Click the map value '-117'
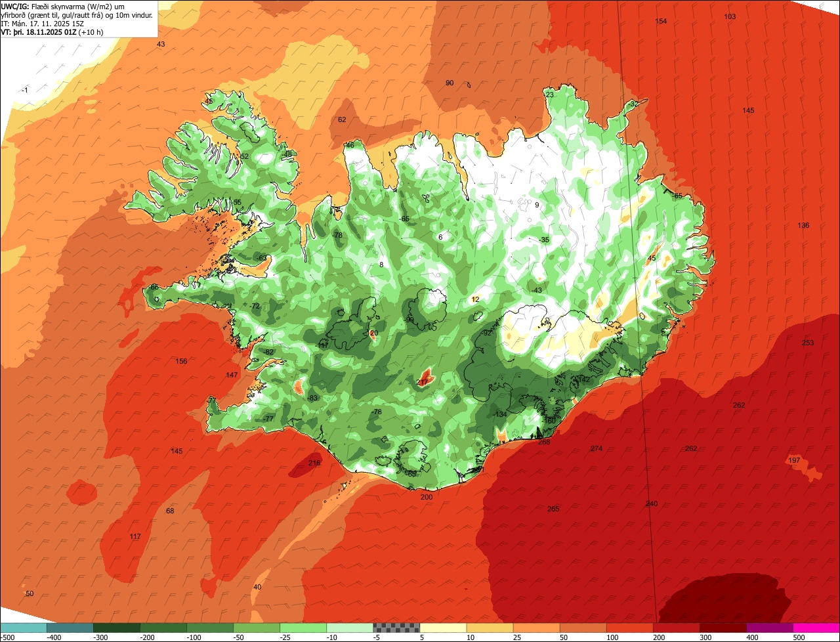The width and height of the screenshot is (840, 642). tap(322, 345)
